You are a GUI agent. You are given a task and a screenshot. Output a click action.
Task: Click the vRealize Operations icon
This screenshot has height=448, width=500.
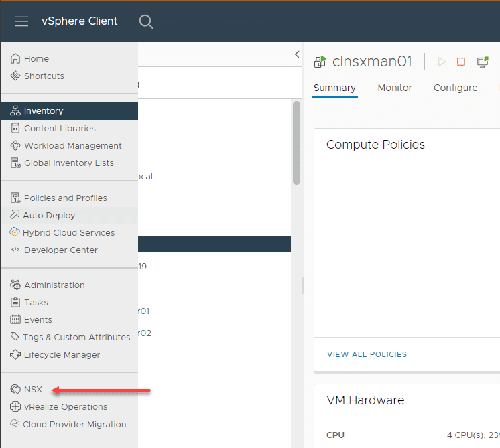click(15, 406)
